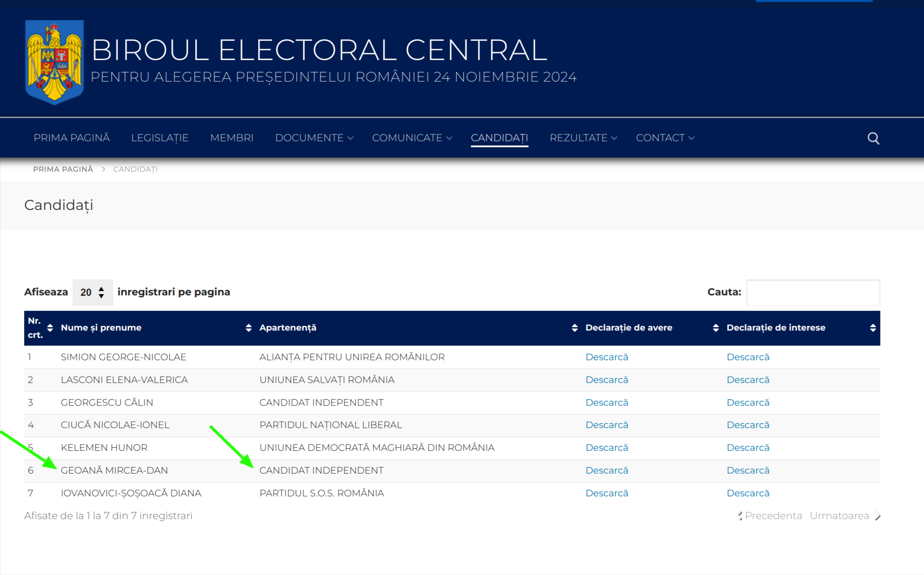This screenshot has height=575, width=924.
Task: Expand the DOCUMENTE dropdown menu
Action: pos(314,138)
